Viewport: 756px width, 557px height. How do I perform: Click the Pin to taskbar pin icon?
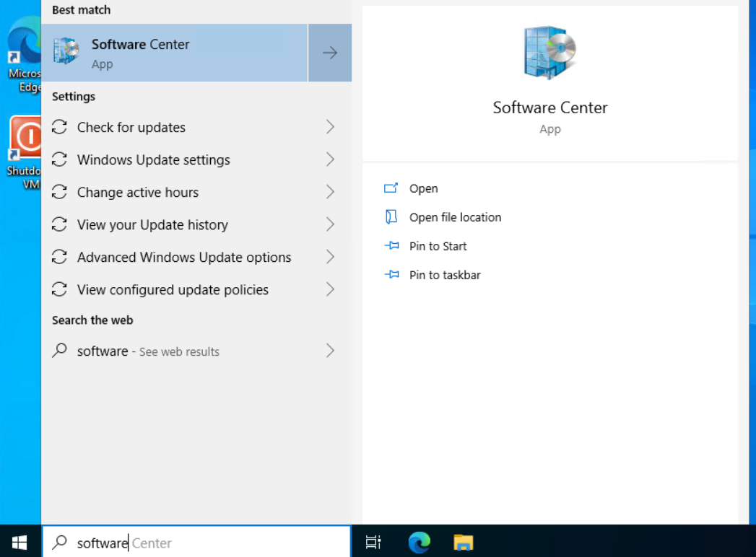(x=391, y=275)
